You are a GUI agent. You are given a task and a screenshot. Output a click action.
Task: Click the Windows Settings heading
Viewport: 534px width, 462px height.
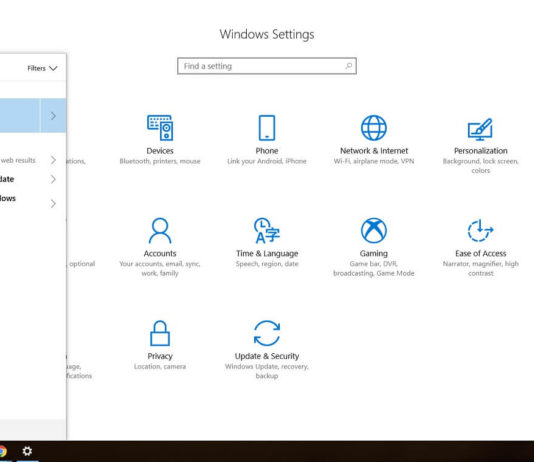[x=267, y=34]
